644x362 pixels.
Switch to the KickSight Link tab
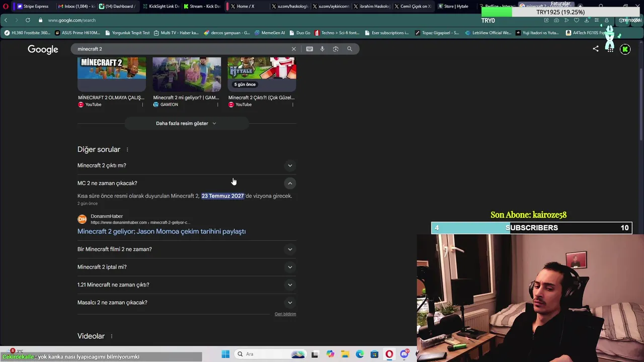[160, 6]
